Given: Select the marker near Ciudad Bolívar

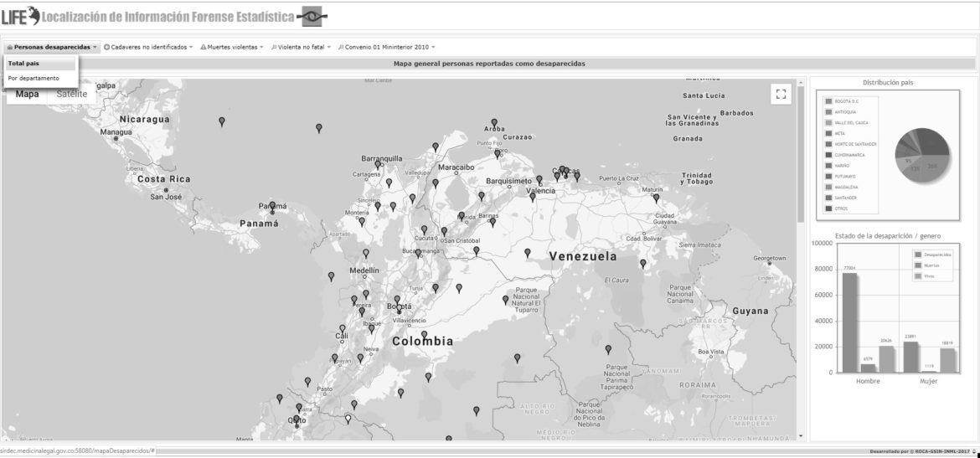Looking at the screenshot, I should tap(642, 265).
